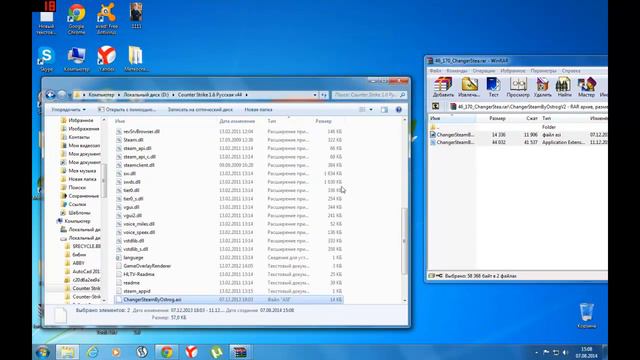Screen dimensions: 640x360
Task: Select the GameOverlayRenderer file
Action: pos(229,266)
